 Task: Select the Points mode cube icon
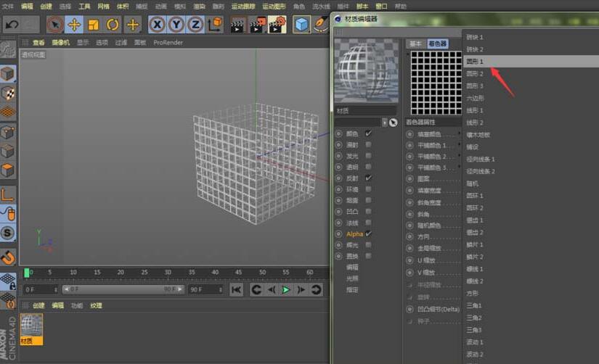(x=8, y=132)
